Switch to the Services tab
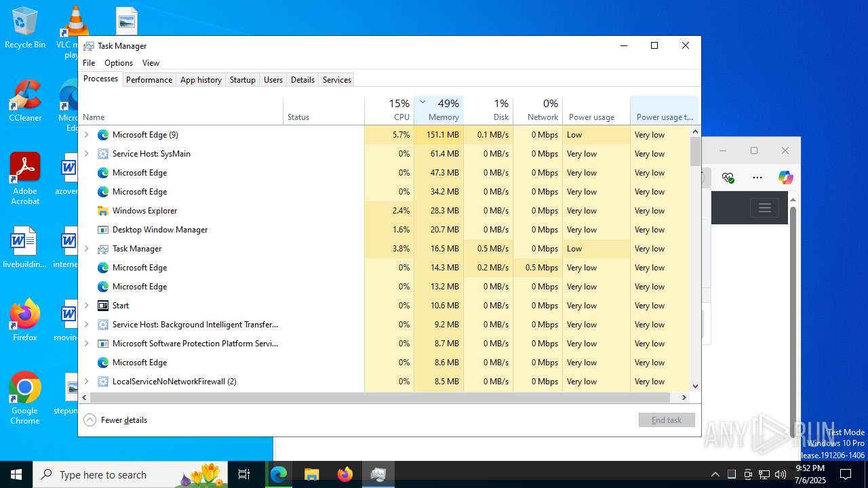Screen dimensions: 868x488 (337, 80)
